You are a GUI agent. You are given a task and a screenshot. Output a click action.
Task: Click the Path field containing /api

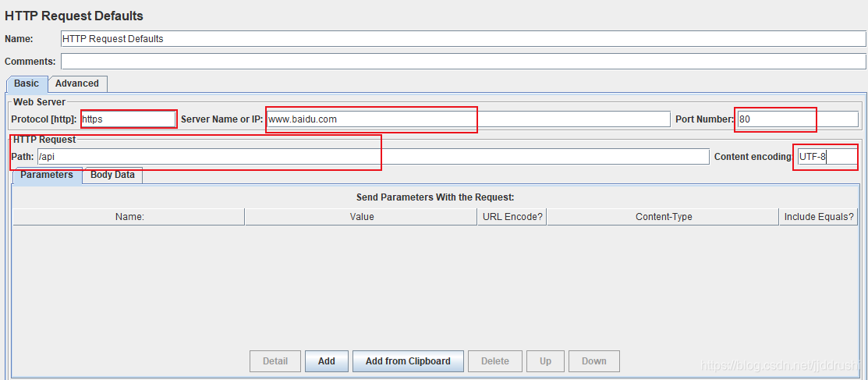click(x=373, y=157)
